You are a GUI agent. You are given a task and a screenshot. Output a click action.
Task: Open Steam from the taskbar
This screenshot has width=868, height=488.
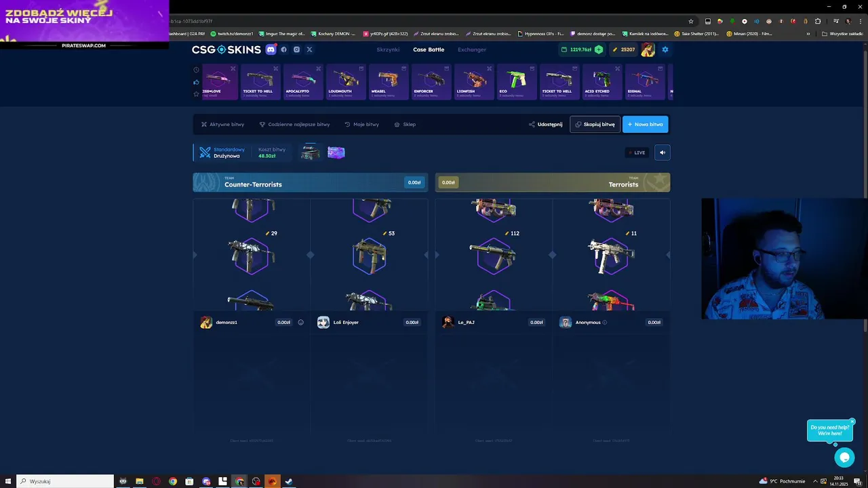(x=289, y=481)
